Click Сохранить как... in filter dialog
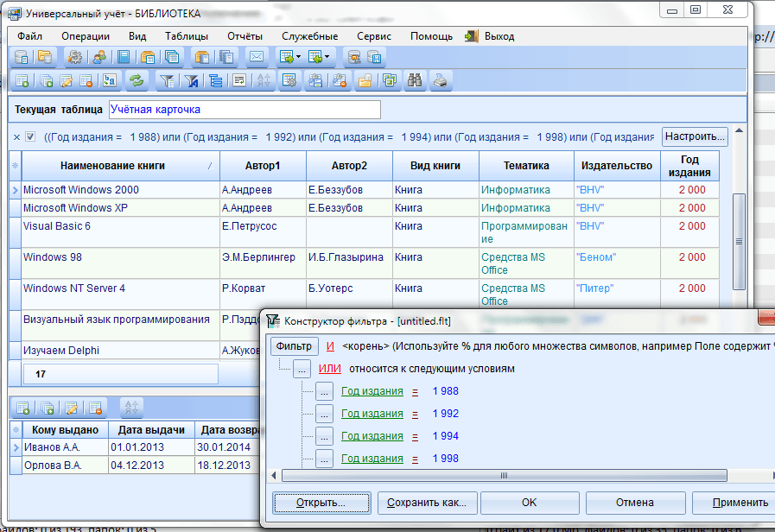Screen dimensions: 775x532 pos(427,502)
